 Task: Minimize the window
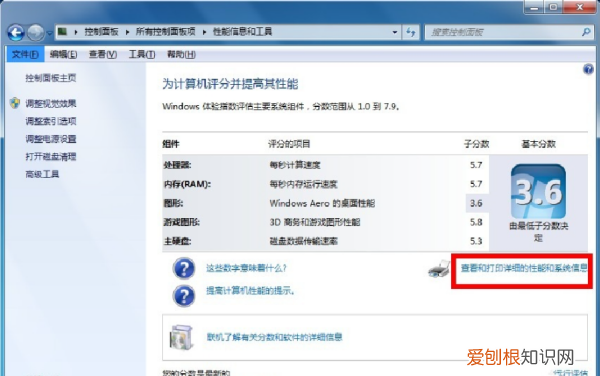[534, 7]
